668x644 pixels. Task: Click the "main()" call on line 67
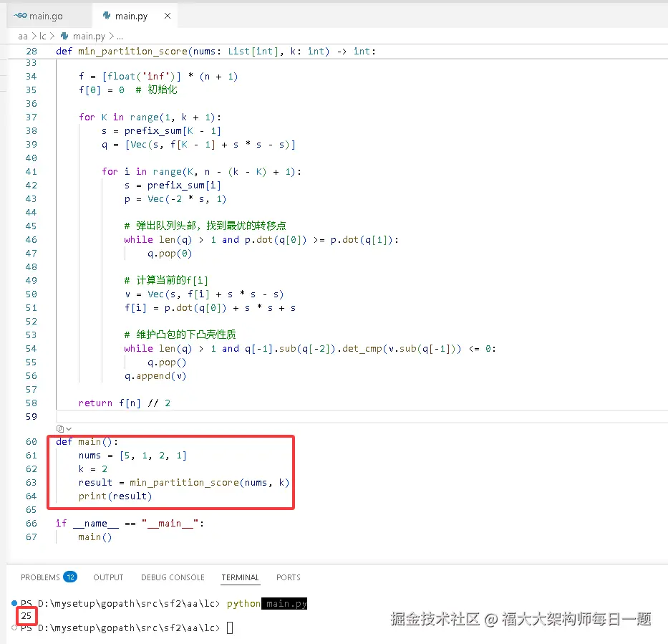(x=95, y=537)
